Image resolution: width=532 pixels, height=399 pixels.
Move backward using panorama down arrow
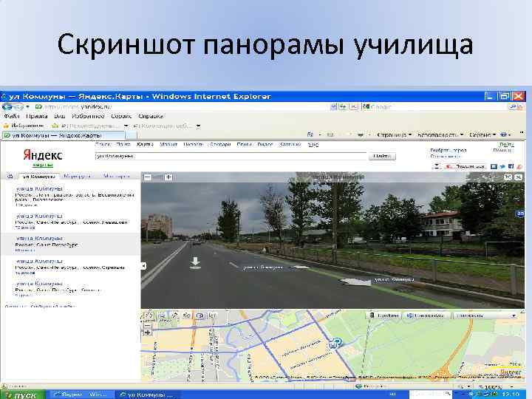(195, 263)
